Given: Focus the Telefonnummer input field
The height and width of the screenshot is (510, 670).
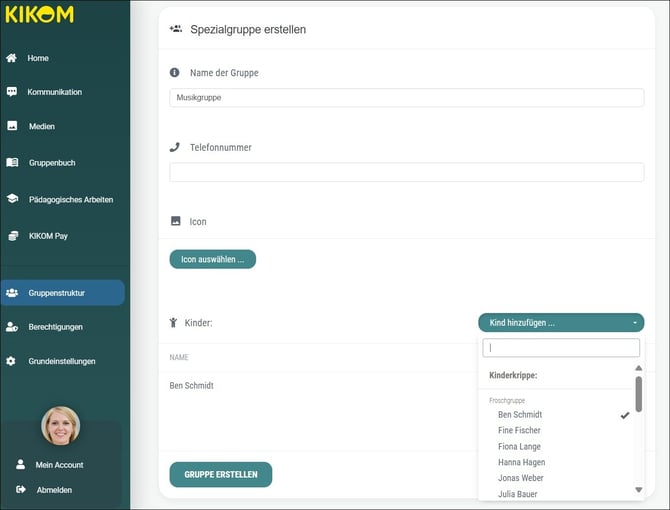Looking at the screenshot, I should 406,172.
